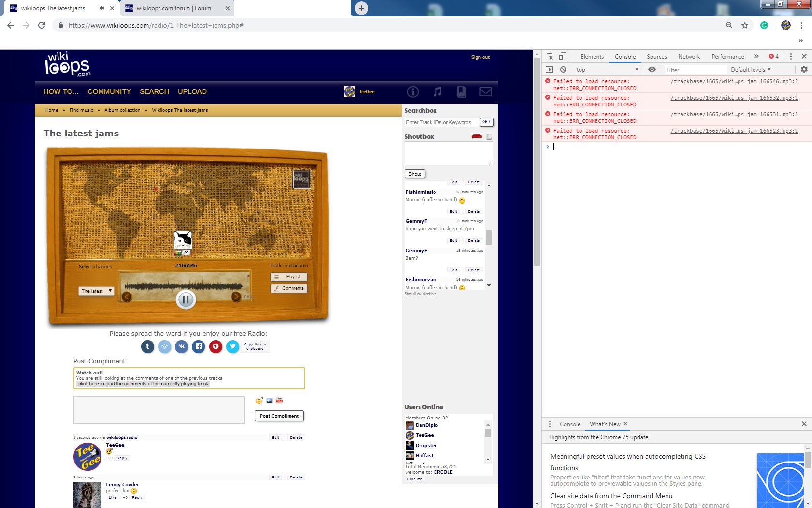The image size is (812, 508).
Task: Click Find music breadcrumb
Action: click(x=81, y=110)
